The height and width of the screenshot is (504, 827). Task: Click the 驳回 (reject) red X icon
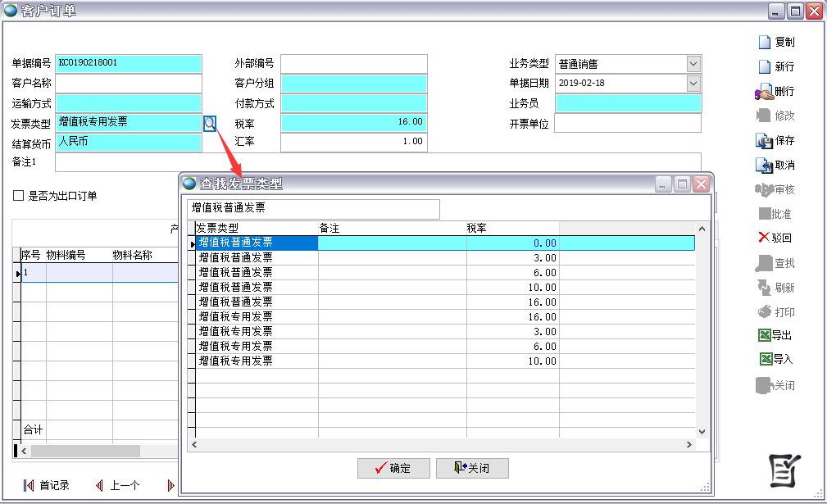764,238
